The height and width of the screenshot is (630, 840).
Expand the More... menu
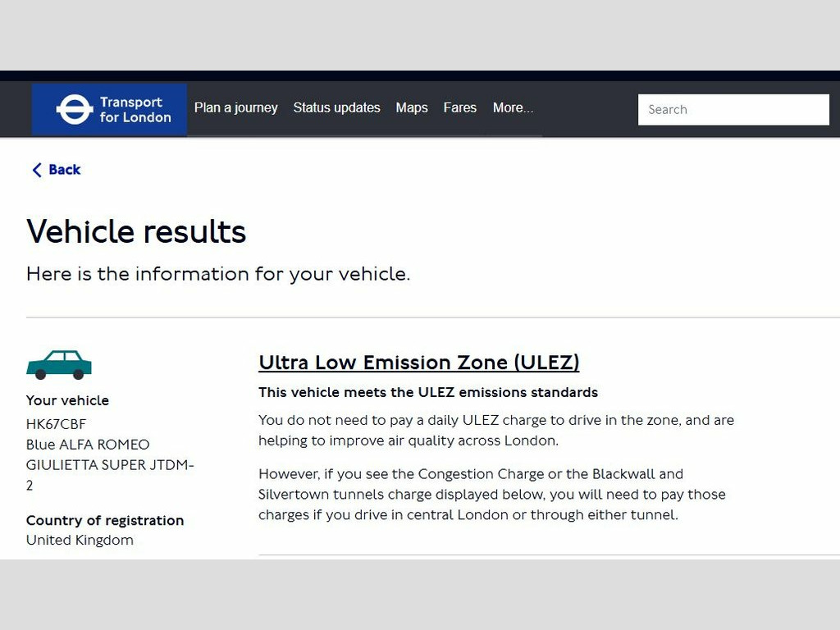tap(513, 108)
